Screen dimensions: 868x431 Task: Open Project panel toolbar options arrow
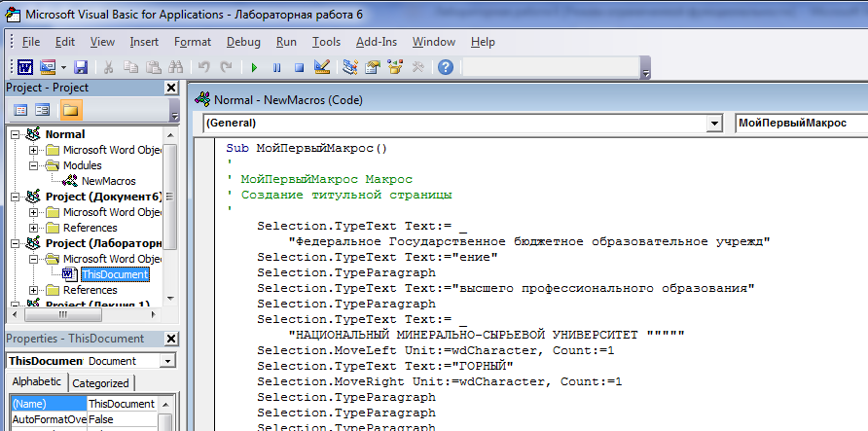coord(175,110)
